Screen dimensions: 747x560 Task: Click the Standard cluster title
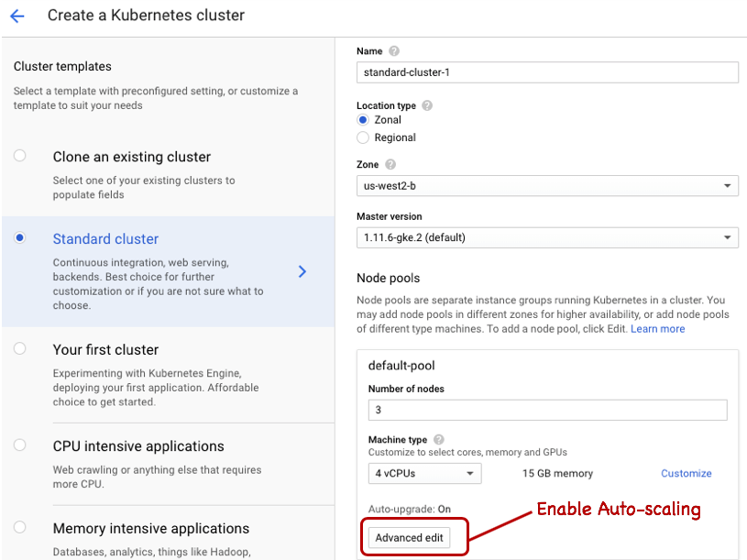tap(105, 238)
